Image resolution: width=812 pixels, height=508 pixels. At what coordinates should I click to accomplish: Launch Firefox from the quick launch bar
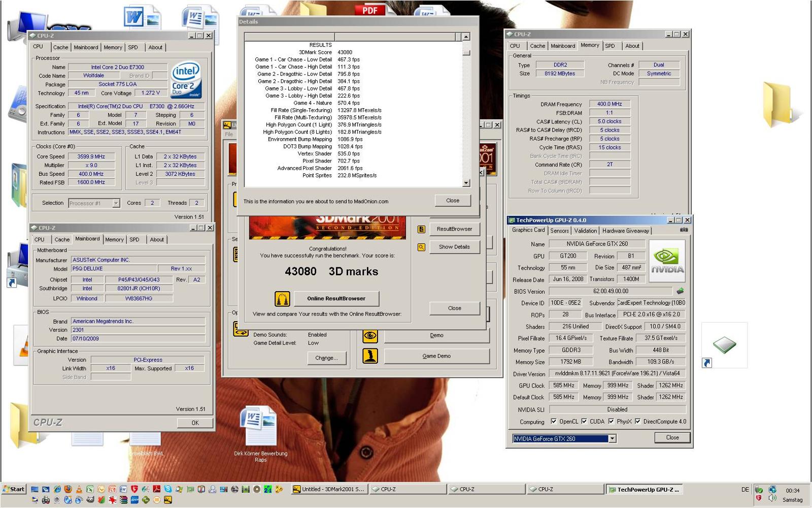click(67, 489)
